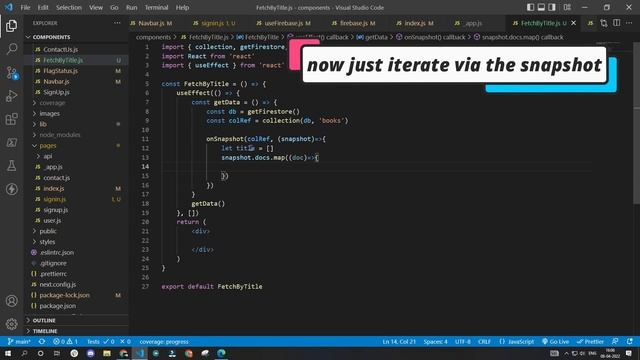This screenshot has height=360, width=640.
Task: Toggle primary side bar visibility
Action: point(530,7)
